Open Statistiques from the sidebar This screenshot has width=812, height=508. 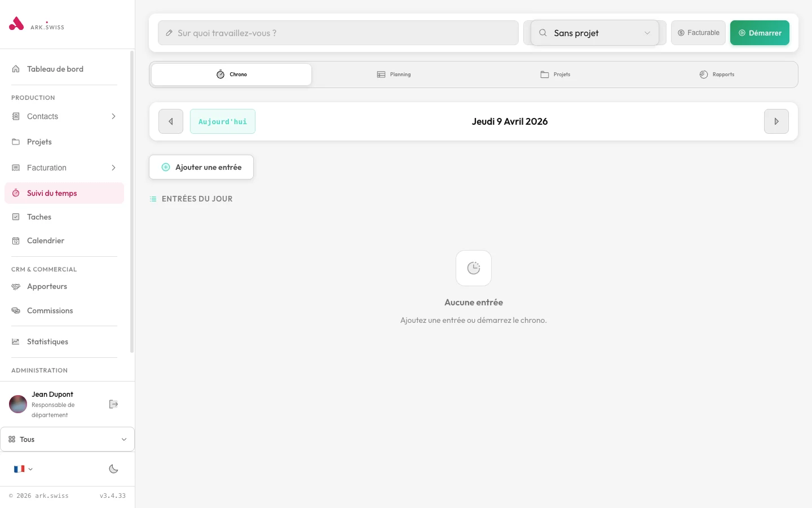pos(47,341)
